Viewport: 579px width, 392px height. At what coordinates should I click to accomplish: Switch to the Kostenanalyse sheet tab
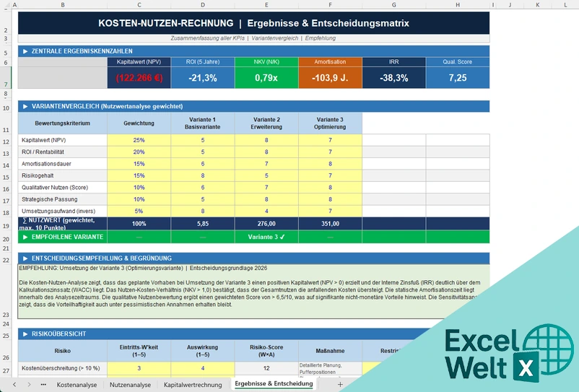tap(77, 385)
